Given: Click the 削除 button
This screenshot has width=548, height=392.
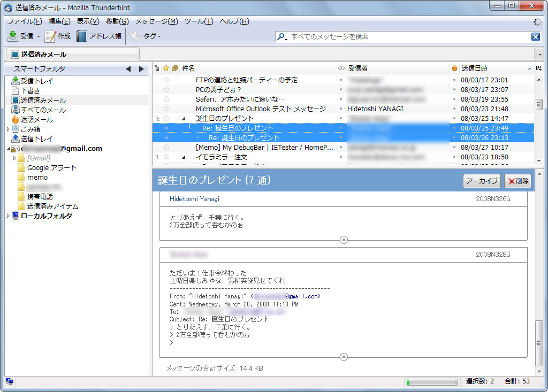Looking at the screenshot, I should [517, 181].
